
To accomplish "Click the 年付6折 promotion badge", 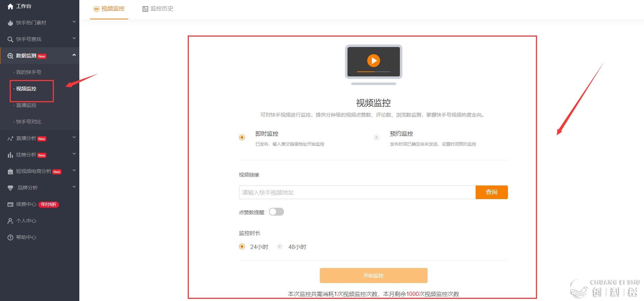I will pyautogui.click(x=48, y=204).
